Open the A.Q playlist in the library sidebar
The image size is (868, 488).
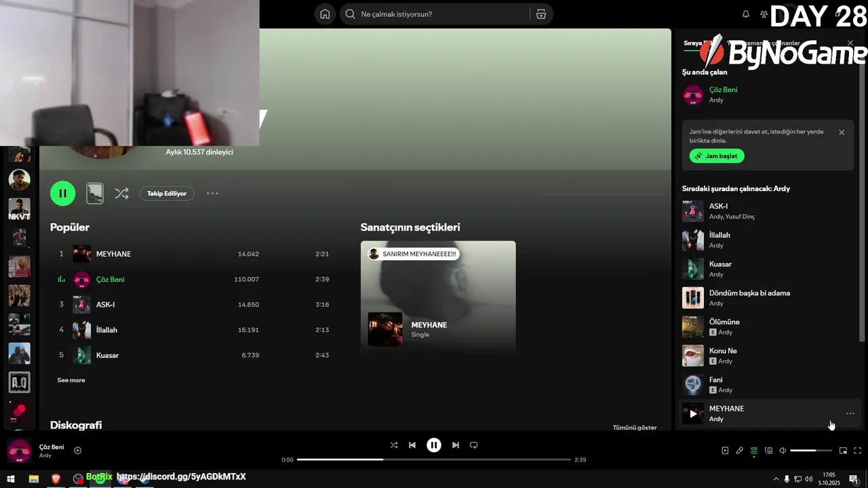(x=19, y=382)
